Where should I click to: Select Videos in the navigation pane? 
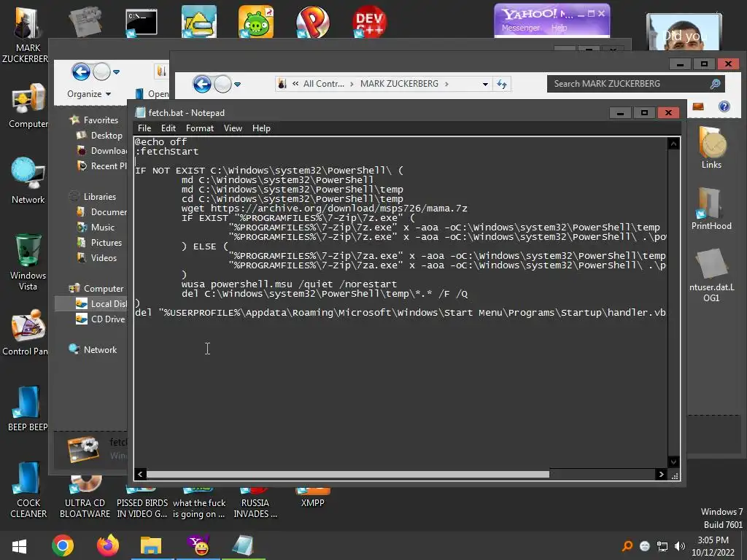(104, 258)
